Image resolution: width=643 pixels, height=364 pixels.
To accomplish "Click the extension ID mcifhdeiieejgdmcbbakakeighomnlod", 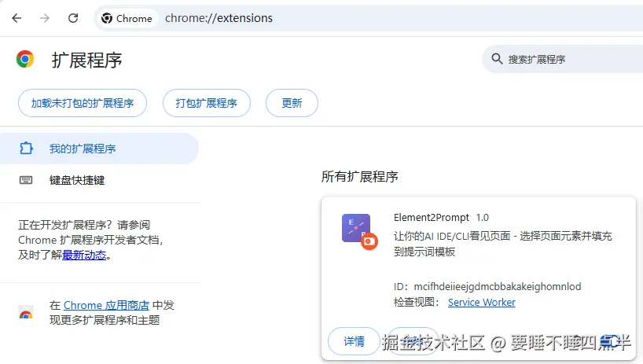I will pyautogui.click(x=497, y=286).
